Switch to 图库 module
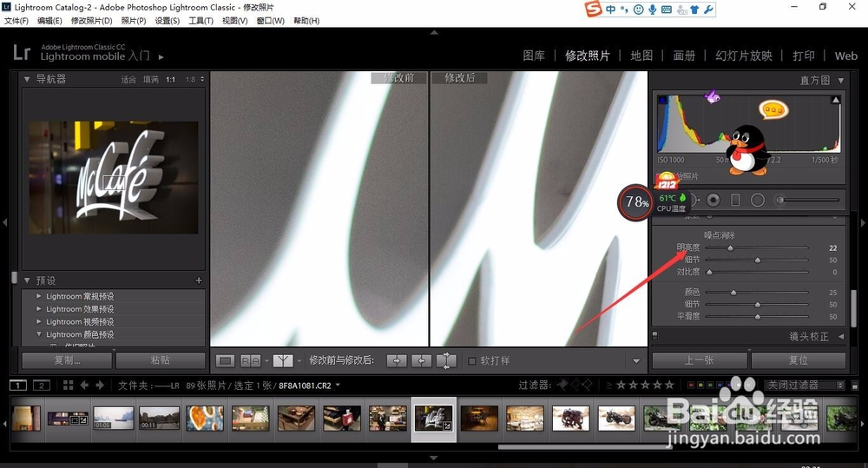This screenshot has width=868, height=468. pos(534,56)
